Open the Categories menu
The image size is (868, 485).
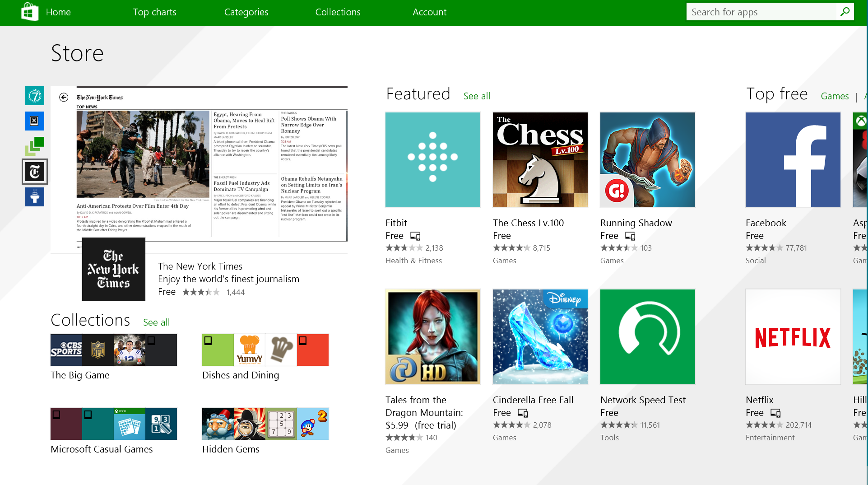(246, 12)
